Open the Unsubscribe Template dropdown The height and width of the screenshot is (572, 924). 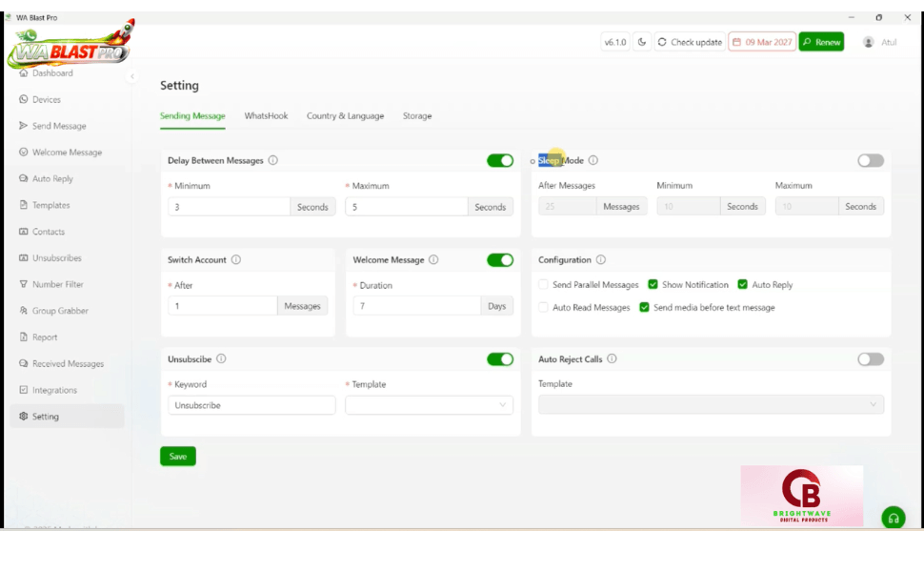429,405
